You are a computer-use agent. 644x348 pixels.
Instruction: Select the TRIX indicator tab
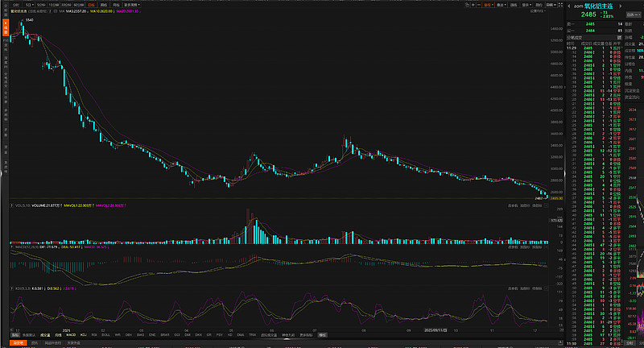[253, 335]
